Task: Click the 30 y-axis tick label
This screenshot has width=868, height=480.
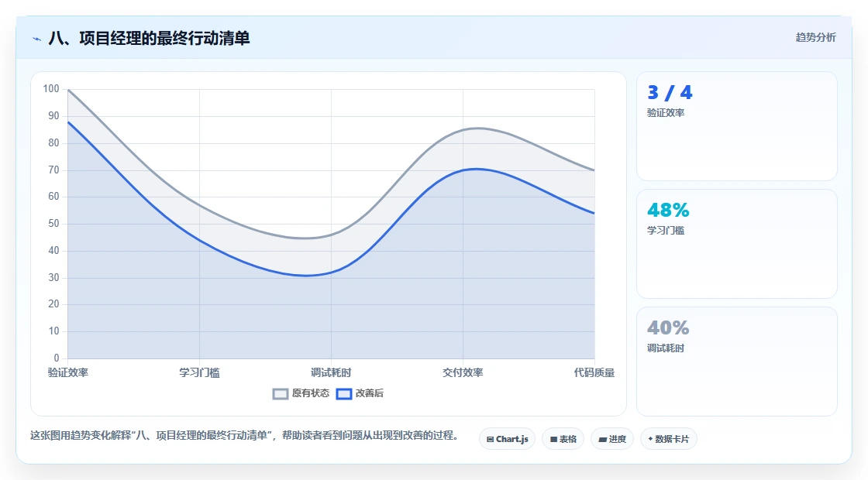Action: click(x=53, y=278)
